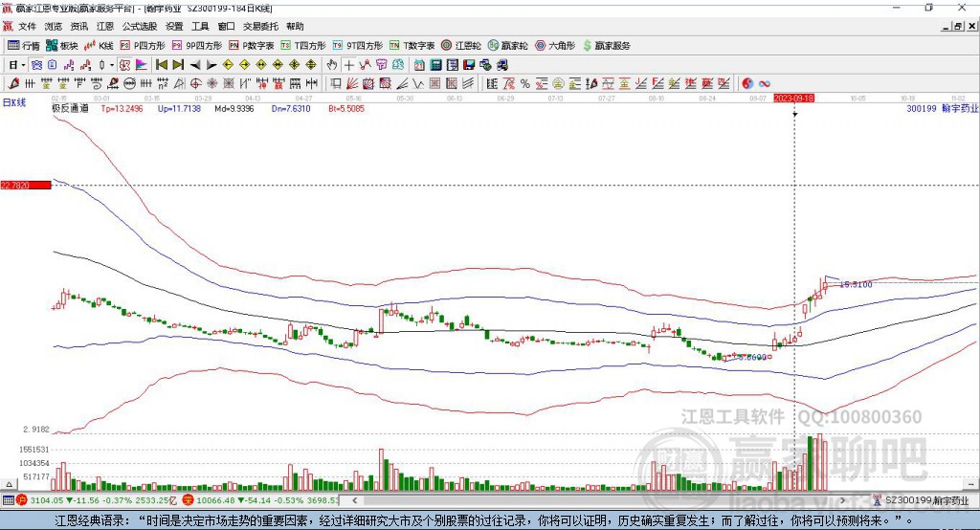Pick the red target circle tool

tap(195, 83)
